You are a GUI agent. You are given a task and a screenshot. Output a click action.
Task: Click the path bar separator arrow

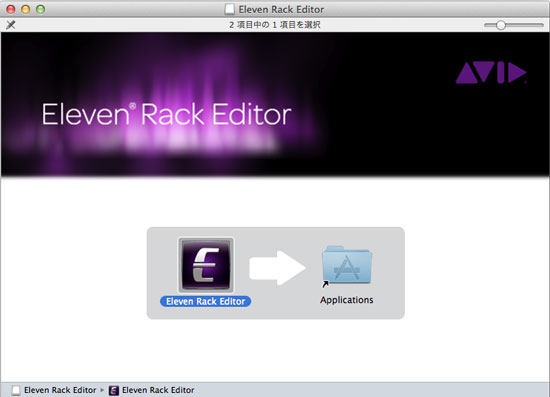pyautogui.click(x=102, y=390)
